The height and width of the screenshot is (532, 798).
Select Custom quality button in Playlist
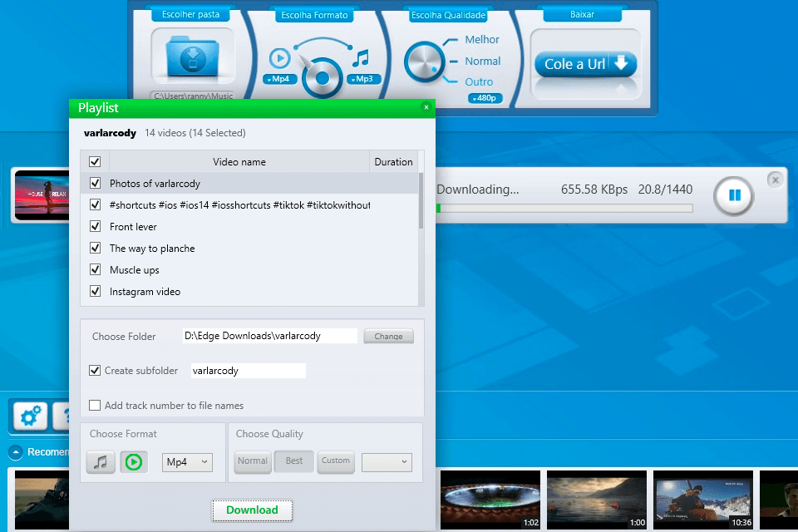click(335, 461)
